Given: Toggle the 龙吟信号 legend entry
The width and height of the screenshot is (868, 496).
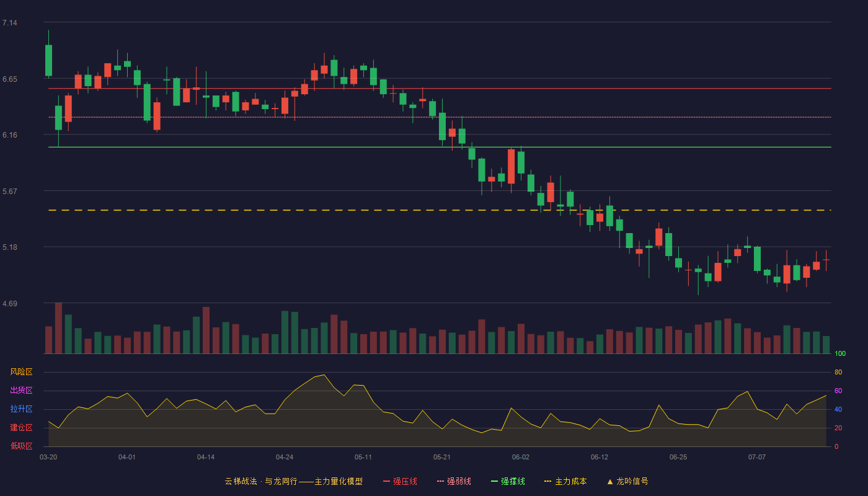Looking at the screenshot, I should click(627, 481).
